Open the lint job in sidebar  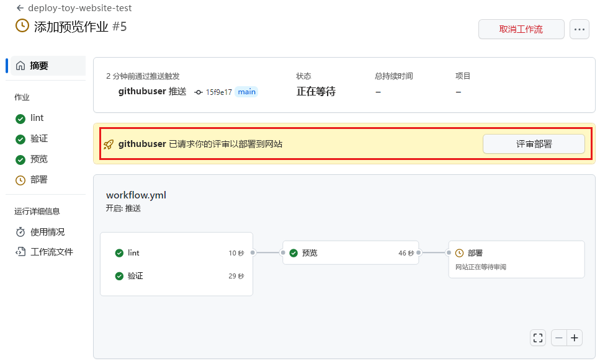pos(37,118)
